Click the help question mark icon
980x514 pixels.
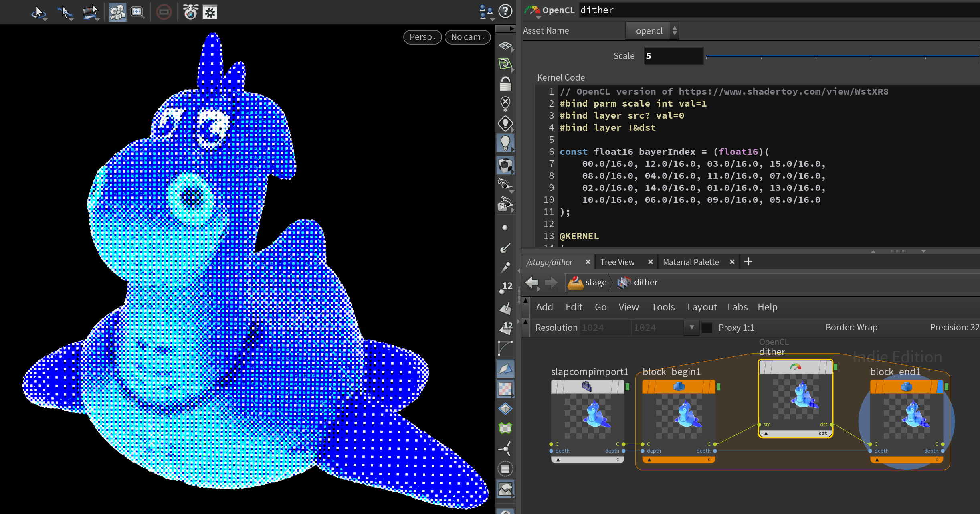505,12
